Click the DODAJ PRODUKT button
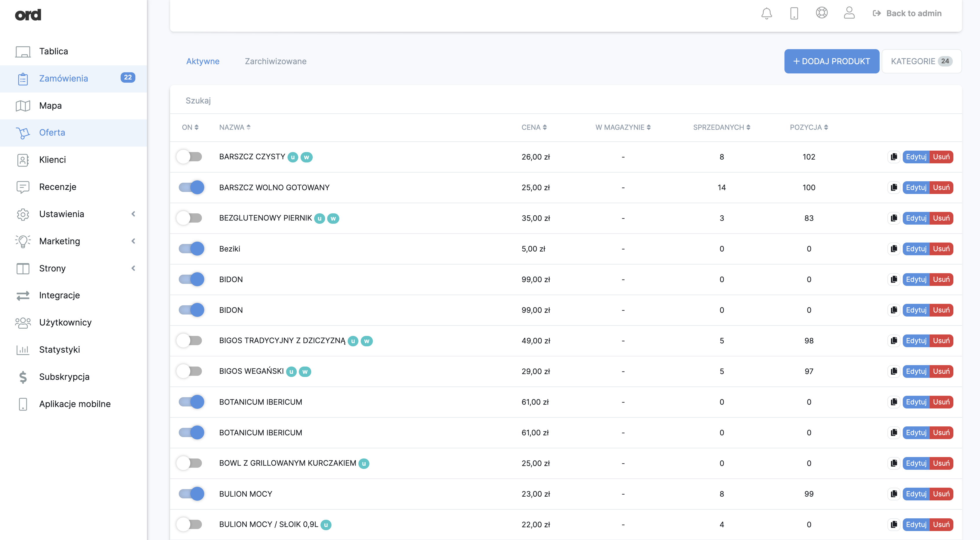 831,61
